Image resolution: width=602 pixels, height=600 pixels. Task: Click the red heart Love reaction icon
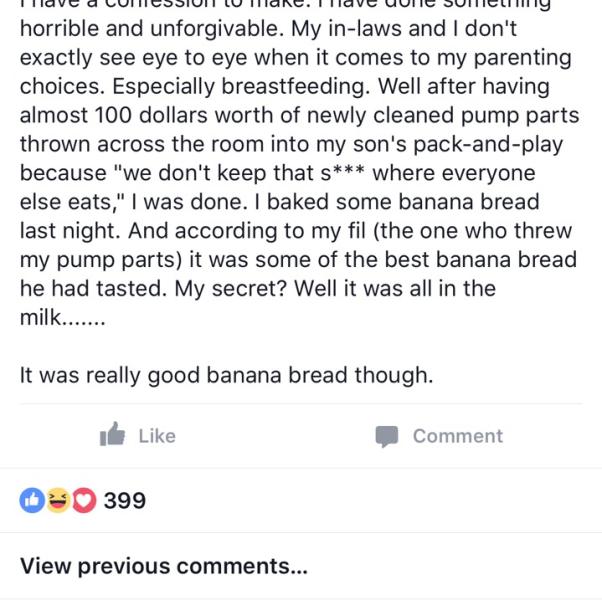84,499
